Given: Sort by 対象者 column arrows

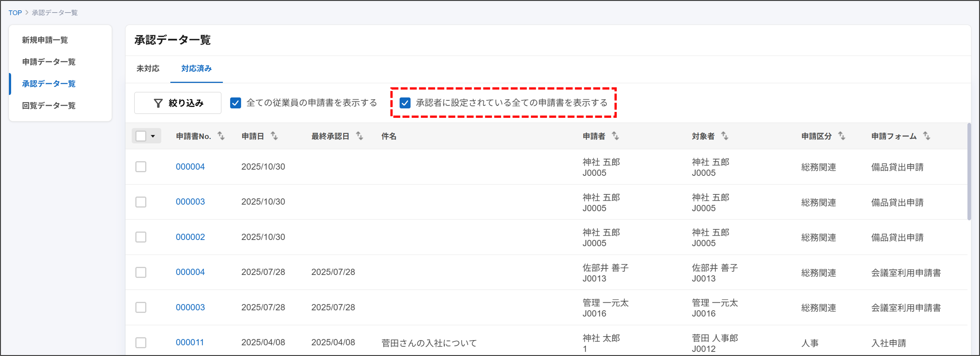Looking at the screenshot, I should (x=724, y=136).
